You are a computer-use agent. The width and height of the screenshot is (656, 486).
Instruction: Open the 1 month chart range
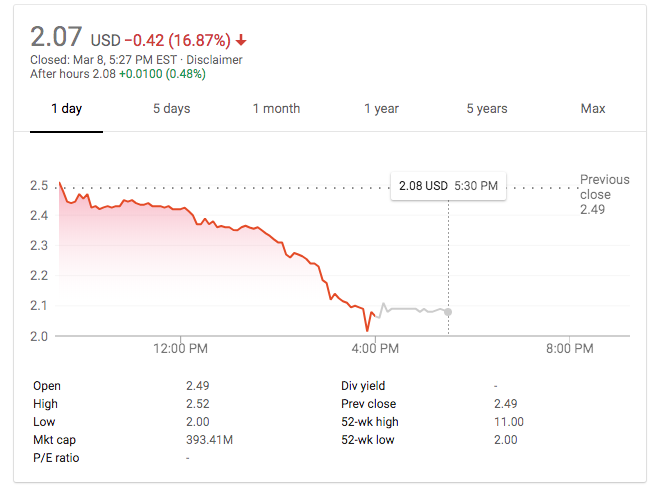[x=276, y=108]
